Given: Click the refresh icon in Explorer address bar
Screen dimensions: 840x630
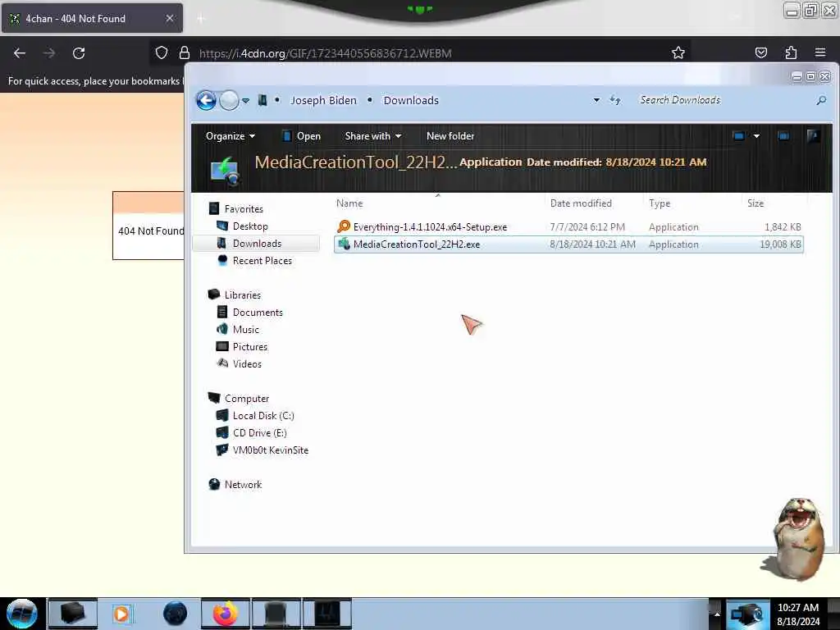Looking at the screenshot, I should coord(615,100).
